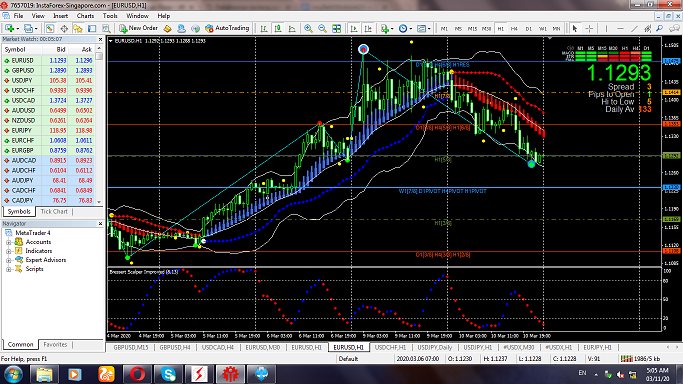Open Skype from taskbar
683x384 pixels.
tap(168, 374)
